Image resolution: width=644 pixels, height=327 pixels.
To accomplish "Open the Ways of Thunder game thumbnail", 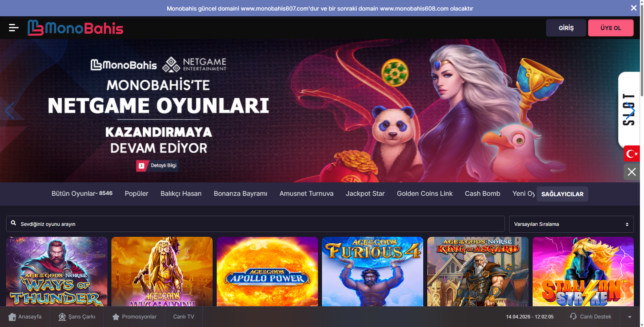I will pos(57,271).
